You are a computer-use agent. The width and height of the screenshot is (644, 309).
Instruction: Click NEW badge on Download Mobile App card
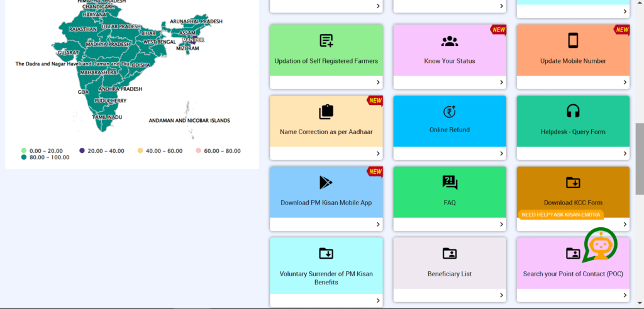click(375, 172)
